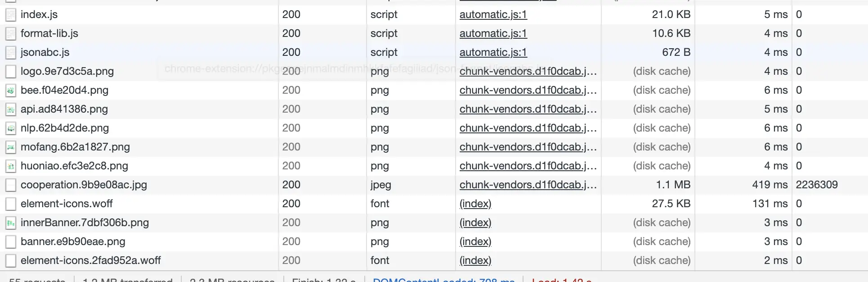This screenshot has width=868, height=282.
Task: Click the script file icon for format-lib.js
Action: pyautogui.click(x=11, y=34)
